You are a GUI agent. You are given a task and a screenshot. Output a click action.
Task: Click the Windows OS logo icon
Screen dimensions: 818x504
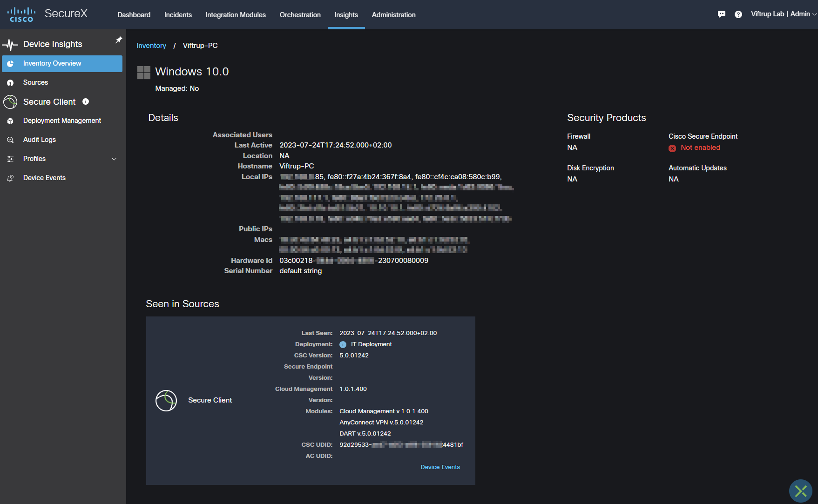[143, 73]
